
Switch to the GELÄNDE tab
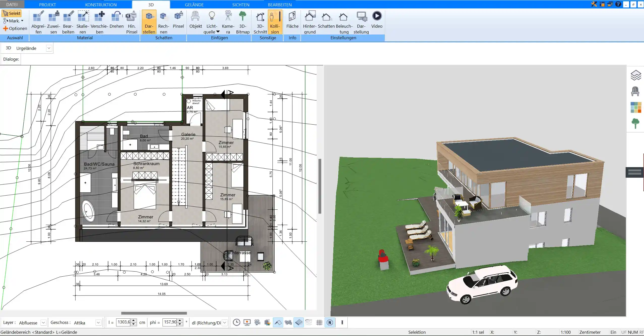pyautogui.click(x=194, y=5)
